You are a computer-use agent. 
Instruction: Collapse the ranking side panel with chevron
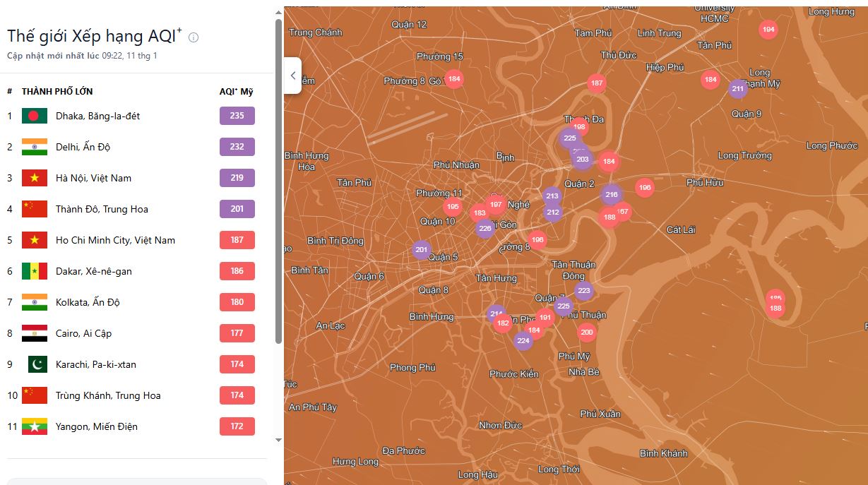(x=293, y=76)
